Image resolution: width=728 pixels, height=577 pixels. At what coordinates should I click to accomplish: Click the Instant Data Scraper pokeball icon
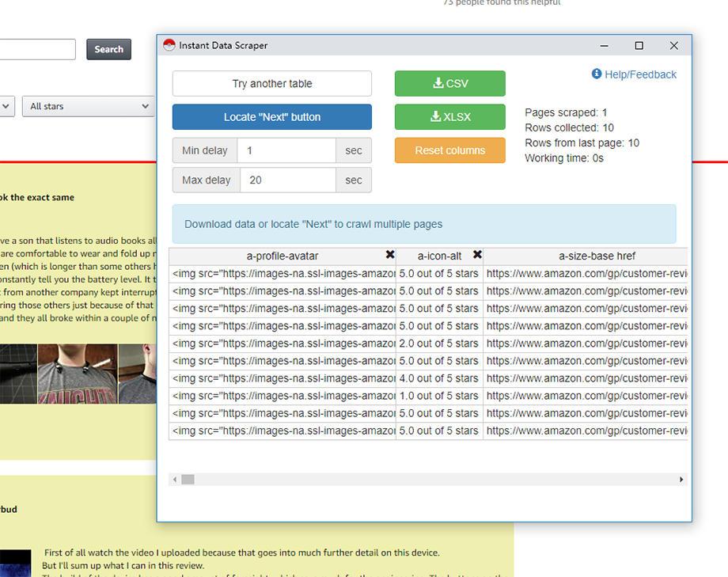(x=169, y=45)
